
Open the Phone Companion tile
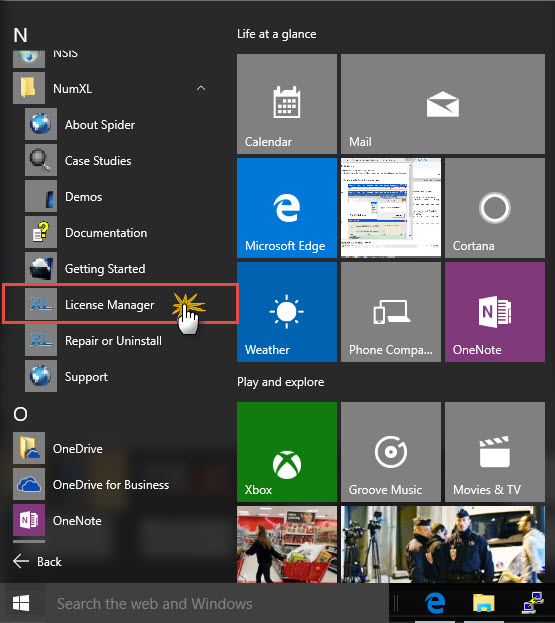tap(391, 312)
